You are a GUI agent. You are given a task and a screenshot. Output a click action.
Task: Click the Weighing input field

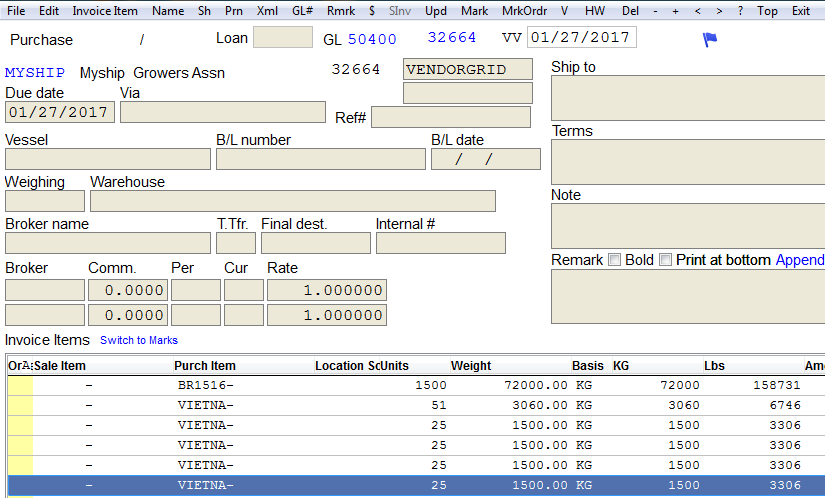coord(45,201)
